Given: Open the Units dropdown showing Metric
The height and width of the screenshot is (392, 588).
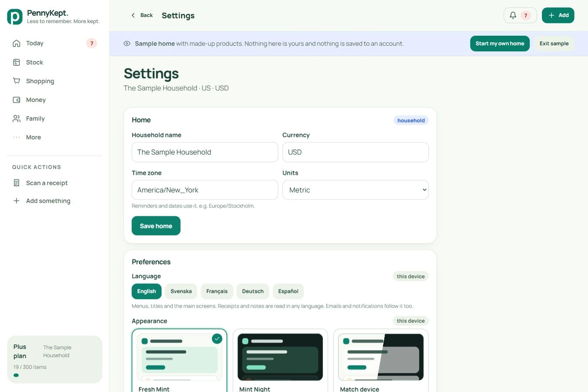Looking at the screenshot, I should coord(356,190).
